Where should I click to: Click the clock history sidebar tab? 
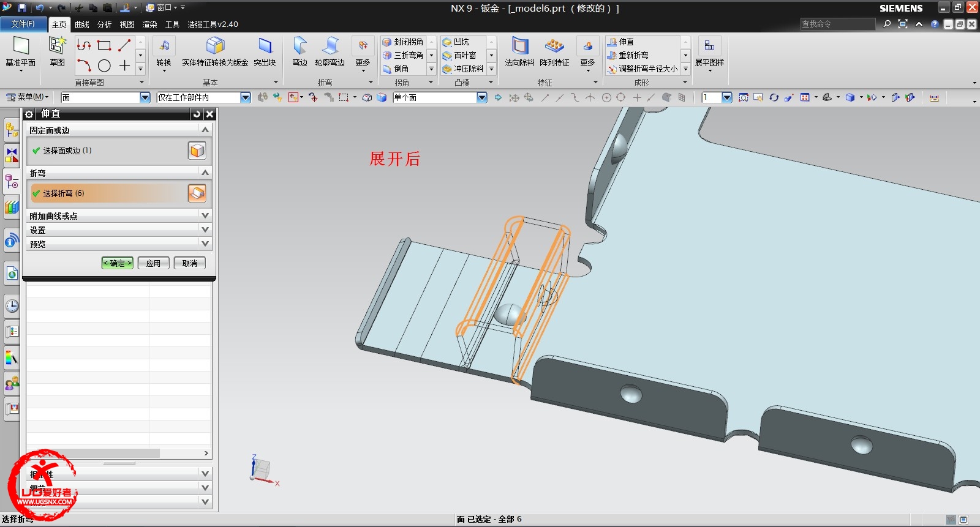click(x=12, y=305)
